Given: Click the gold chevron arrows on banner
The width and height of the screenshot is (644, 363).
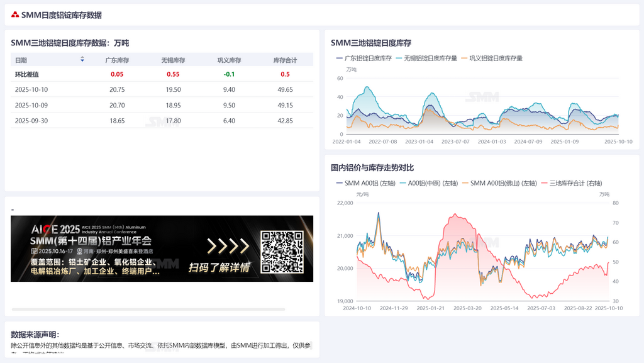Looking at the screenshot, I should tap(228, 246).
